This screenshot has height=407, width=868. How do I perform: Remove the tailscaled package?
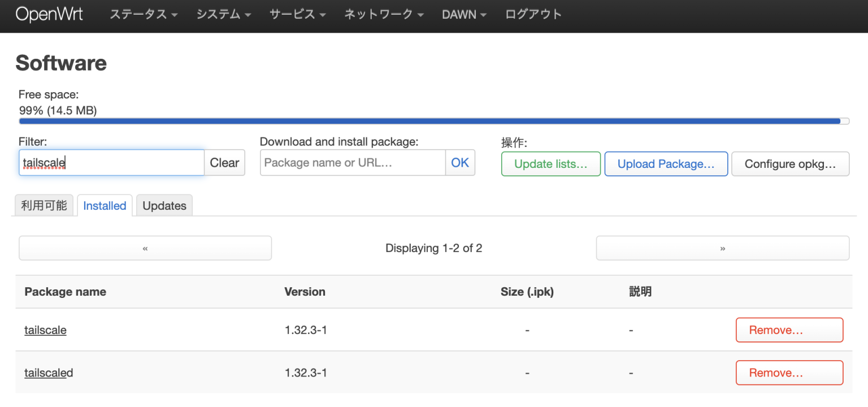(789, 373)
